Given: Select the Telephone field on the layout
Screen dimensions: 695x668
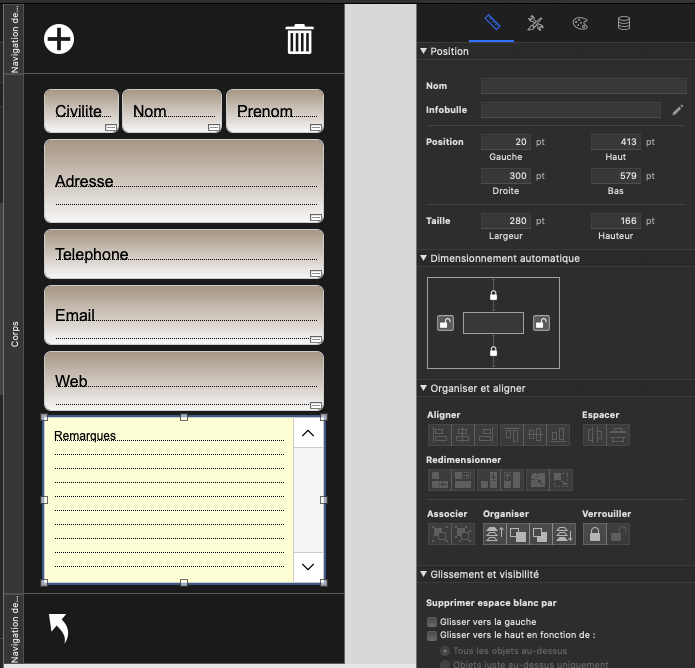Looking at the screenshot, I should (184, 254).
